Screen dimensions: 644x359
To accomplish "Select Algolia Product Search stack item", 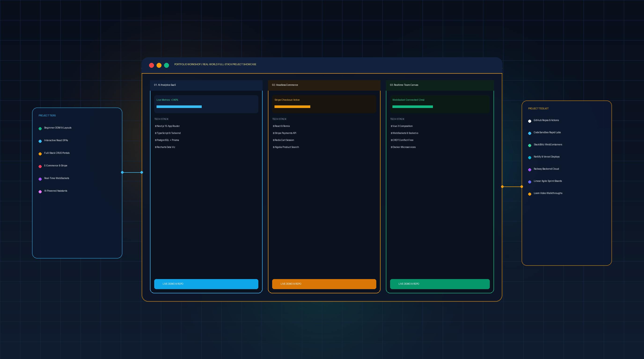I will pyautogui.click(x=286, y=147).
